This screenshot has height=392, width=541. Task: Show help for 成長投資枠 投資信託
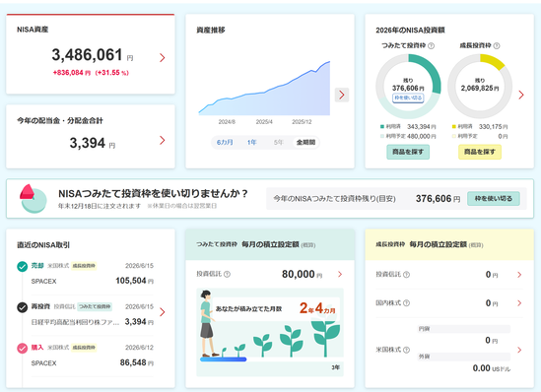[x=406, y=275]
